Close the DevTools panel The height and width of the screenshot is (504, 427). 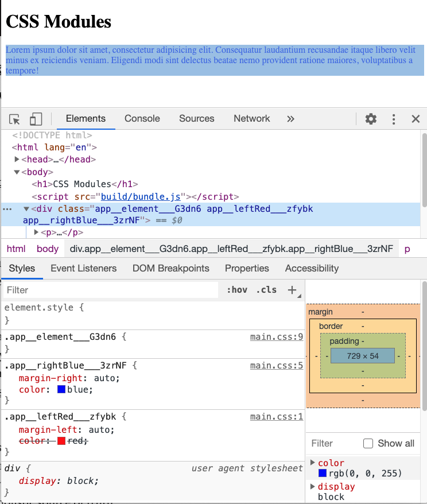point(416,119)
